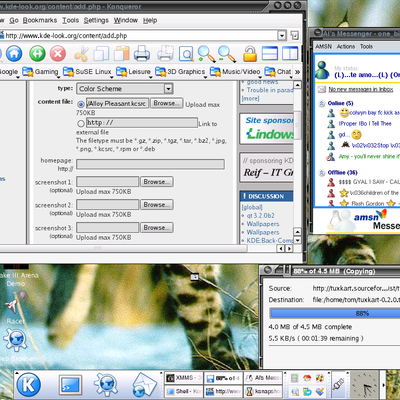
Task: Find text with the magnifier-on-page icon
Action: [x=186, y=54]
